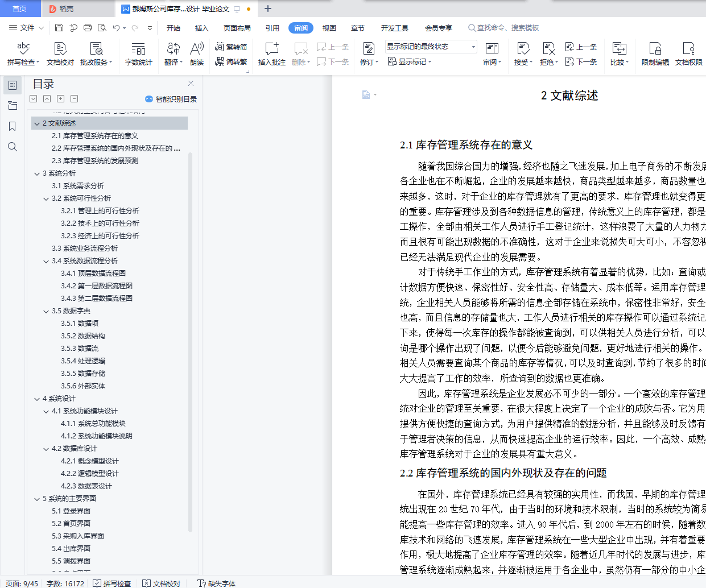Switch to the 页面布局 ribbon tab
The width and height of the screenshot is (706, 588).
tap(237, 28)
